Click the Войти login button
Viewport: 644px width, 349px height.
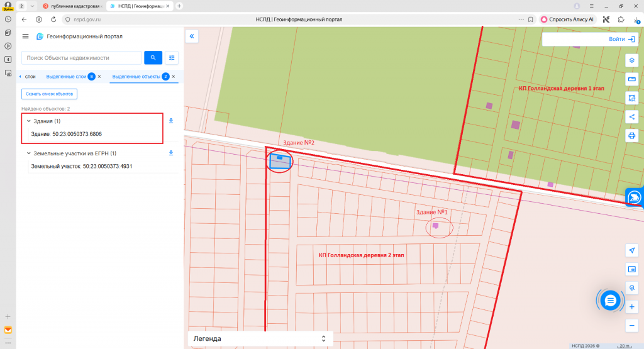click(622, 39)
